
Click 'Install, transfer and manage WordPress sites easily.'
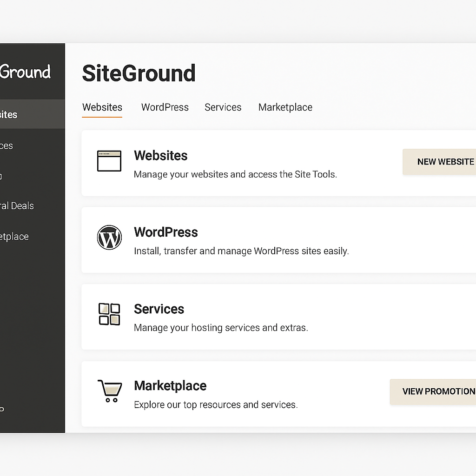tap(241, 251)
